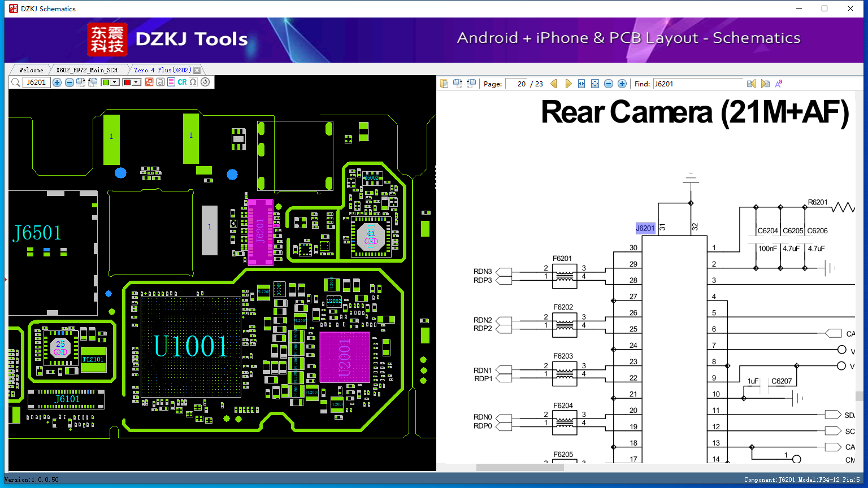
Task: Go to the next schematic page
Action: [x=568, y=84]
